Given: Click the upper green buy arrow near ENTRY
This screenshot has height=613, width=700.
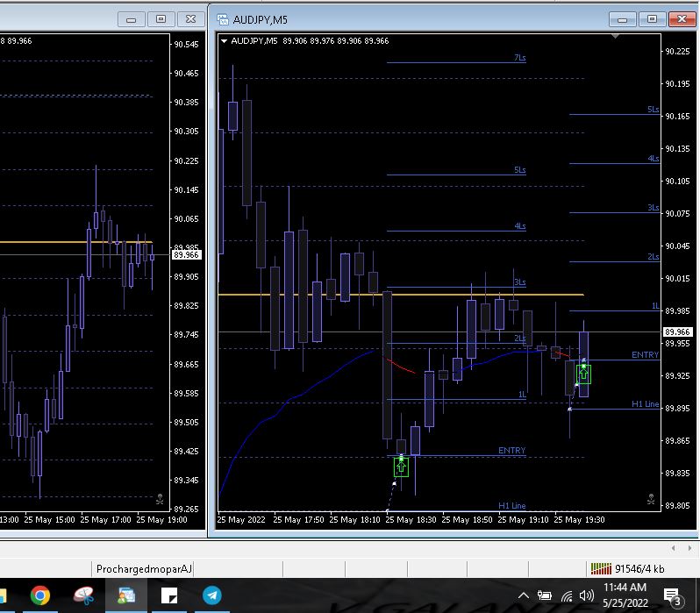Looking at the screenshot, I should point(583,374).
